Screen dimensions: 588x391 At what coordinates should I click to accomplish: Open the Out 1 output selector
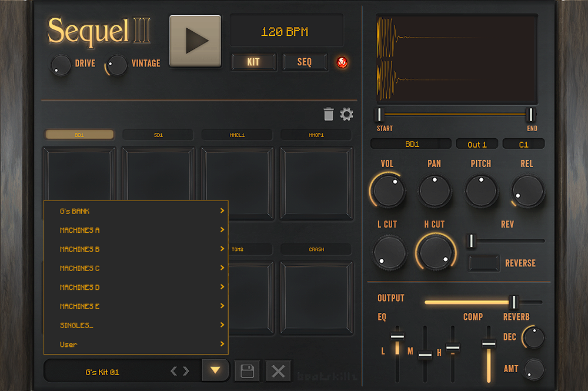477,144
